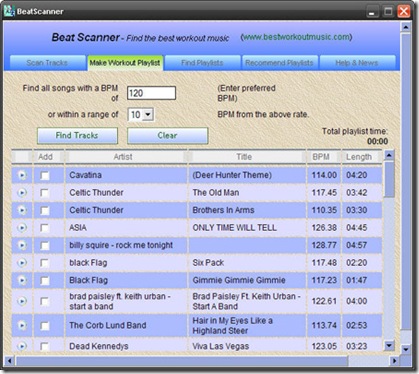Viewport: 419px width, 374px height.
Task: Open the BPM range dropdown showing 10
Action: pos(141,115)
